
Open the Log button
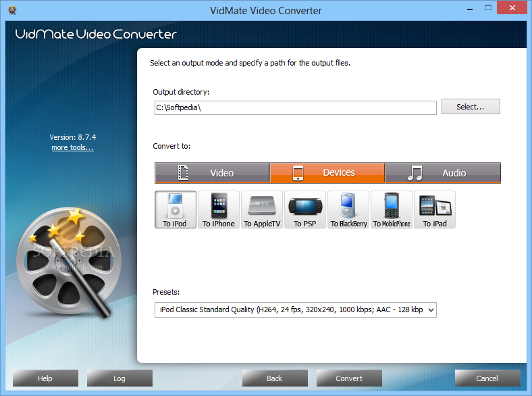(x=119, y=378)
